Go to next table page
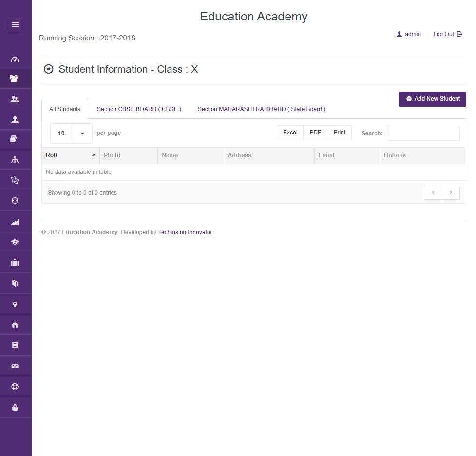This screenshot has height=456, width=476. (x=451, y=192)
